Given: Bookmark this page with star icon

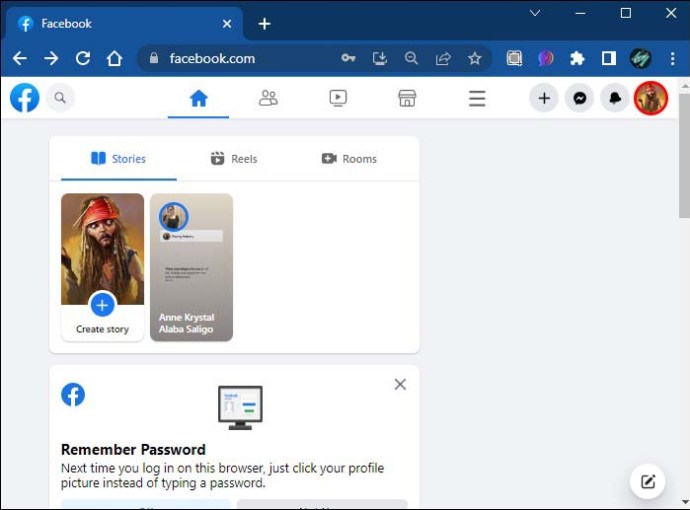Looking at the screenshot, I should click(x=475, y=58).
